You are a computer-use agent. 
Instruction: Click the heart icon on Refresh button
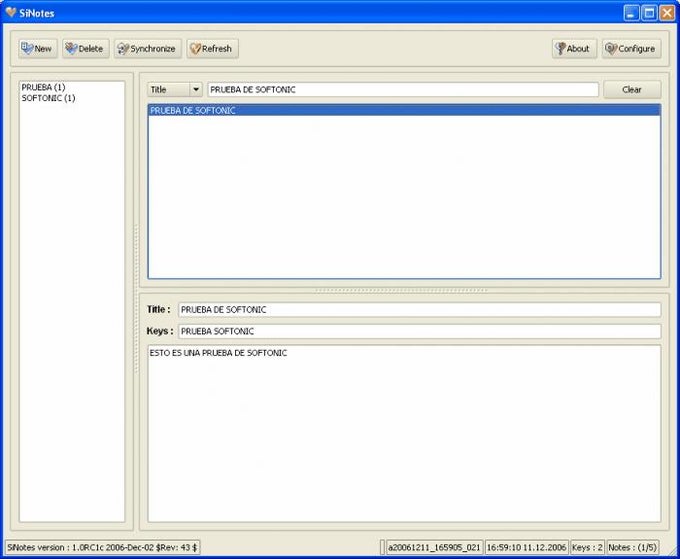point(196,49)
